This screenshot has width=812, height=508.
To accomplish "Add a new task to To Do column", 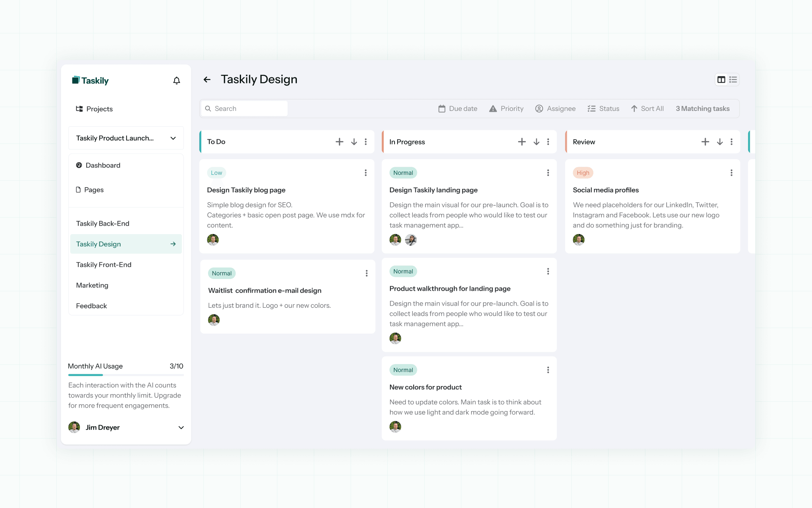I will [339, 141].
